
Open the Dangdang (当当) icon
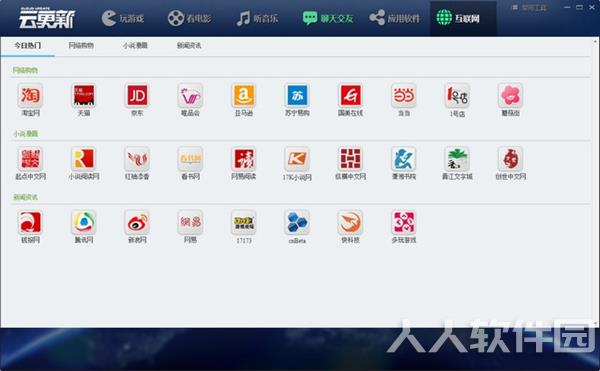pyautogui.click(x=404, y=95)
